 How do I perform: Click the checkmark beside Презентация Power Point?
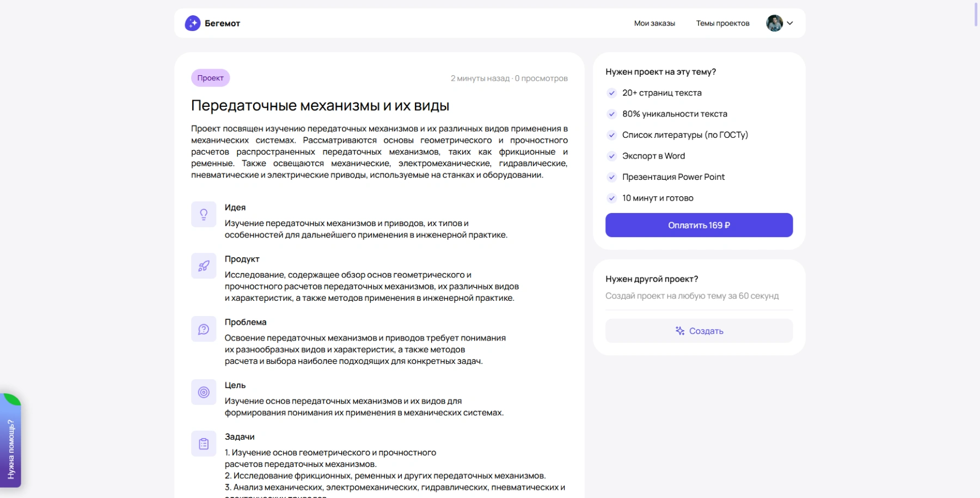click(611, 177)
